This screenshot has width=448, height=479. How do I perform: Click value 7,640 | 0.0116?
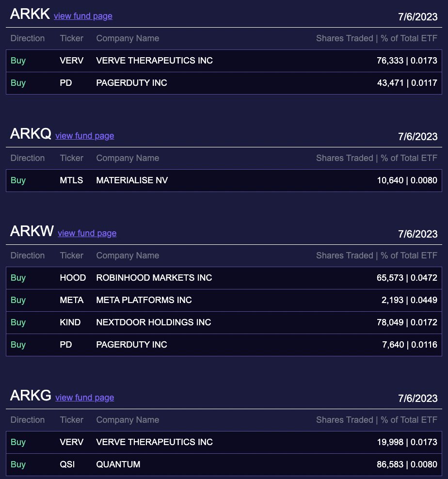point(410,345)
